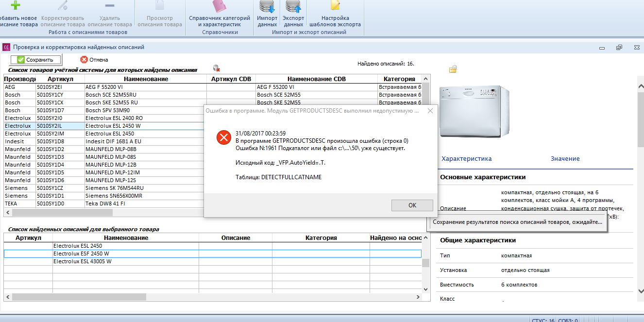644x322 pixels.
Task: Click the Описание column header in the bottom table
Action: click(x=236, y=238)
